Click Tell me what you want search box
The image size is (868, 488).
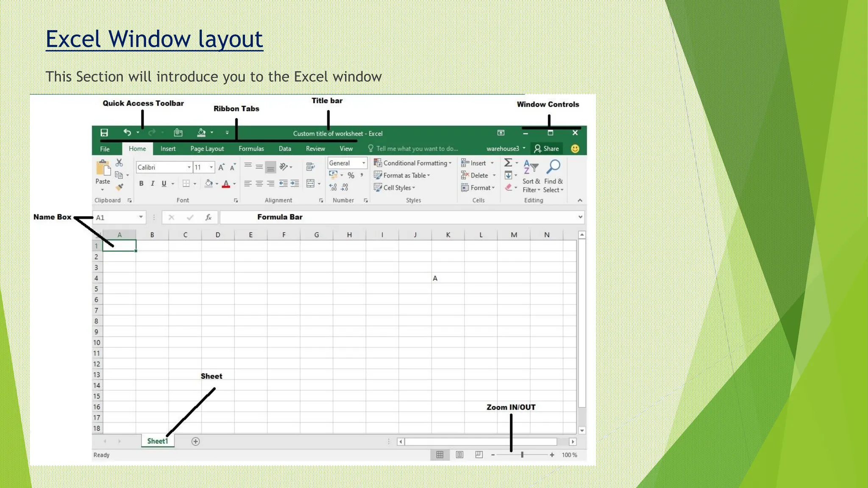[x=413, y=149]
